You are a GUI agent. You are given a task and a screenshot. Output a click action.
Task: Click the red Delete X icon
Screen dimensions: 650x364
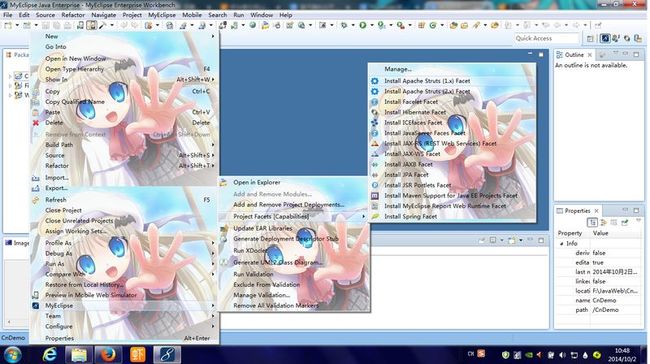36,123
